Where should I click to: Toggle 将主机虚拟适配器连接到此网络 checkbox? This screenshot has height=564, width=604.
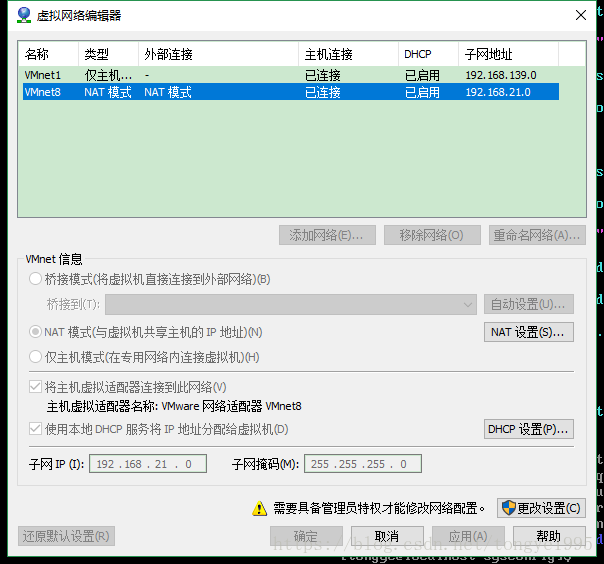[x=35, y=386]
